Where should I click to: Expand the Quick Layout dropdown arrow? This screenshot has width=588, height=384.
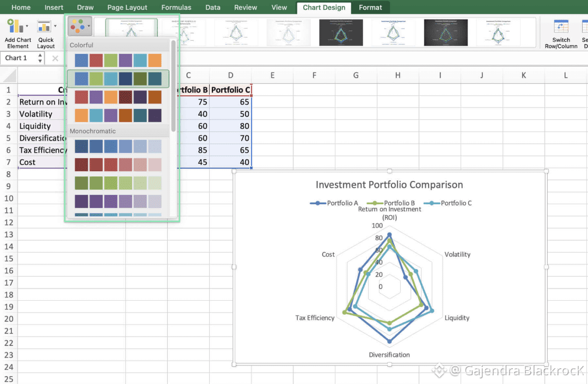tap(56, 26)
